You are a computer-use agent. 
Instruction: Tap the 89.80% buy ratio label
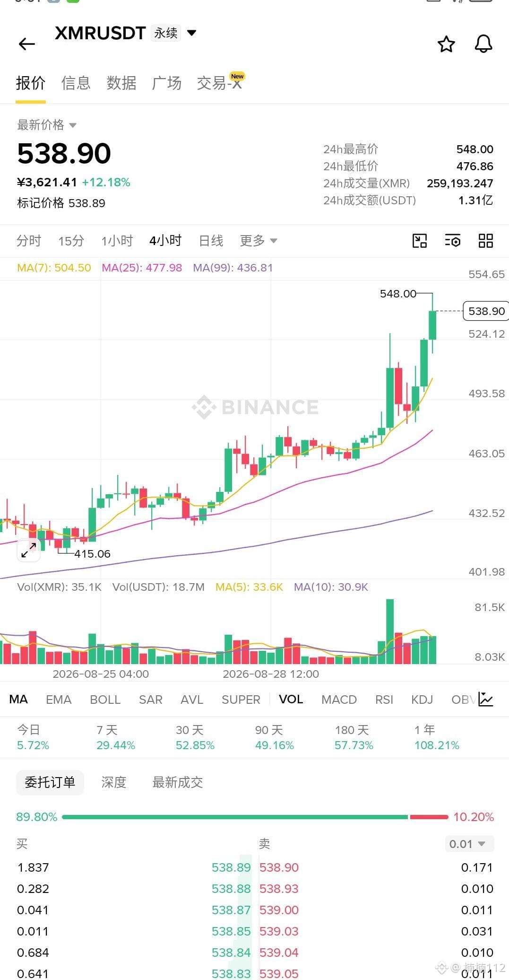point(37,817)
